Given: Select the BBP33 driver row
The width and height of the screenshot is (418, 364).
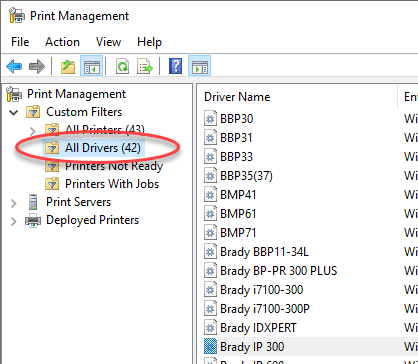Looking at the screenshot, I should click(x=237, y=157).
